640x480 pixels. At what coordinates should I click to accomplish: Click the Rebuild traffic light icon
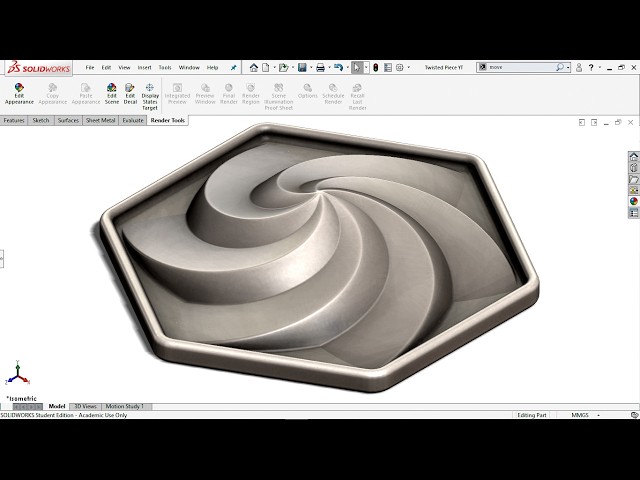pos(376,67)
